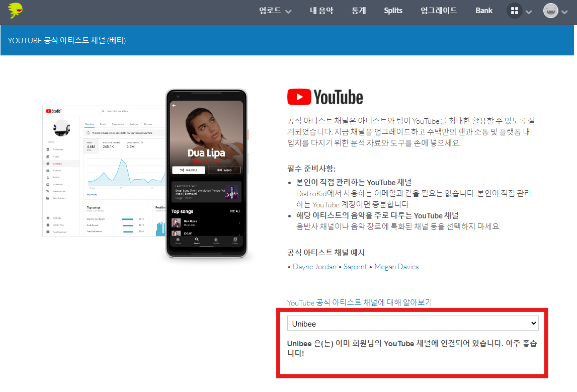Open Megan Davies example channel link
Viewport: 577px width, 392px height.
[396, 267]
